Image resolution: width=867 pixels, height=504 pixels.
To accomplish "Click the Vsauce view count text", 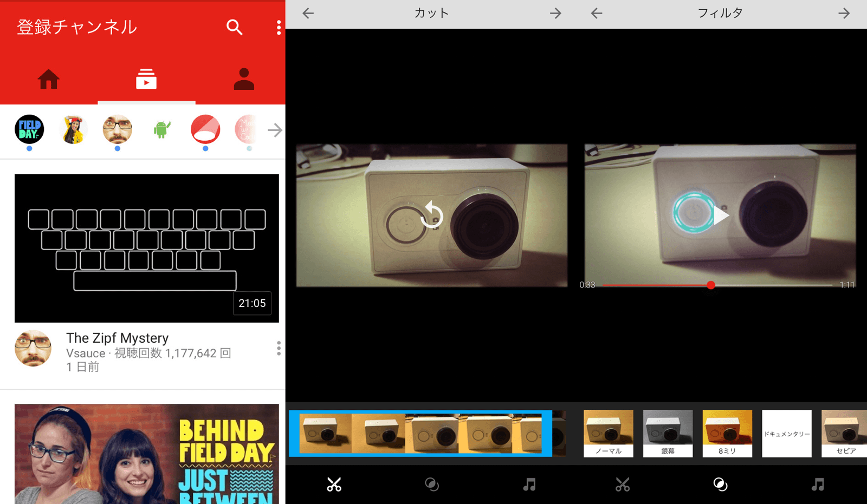I will tap(172, 353).
